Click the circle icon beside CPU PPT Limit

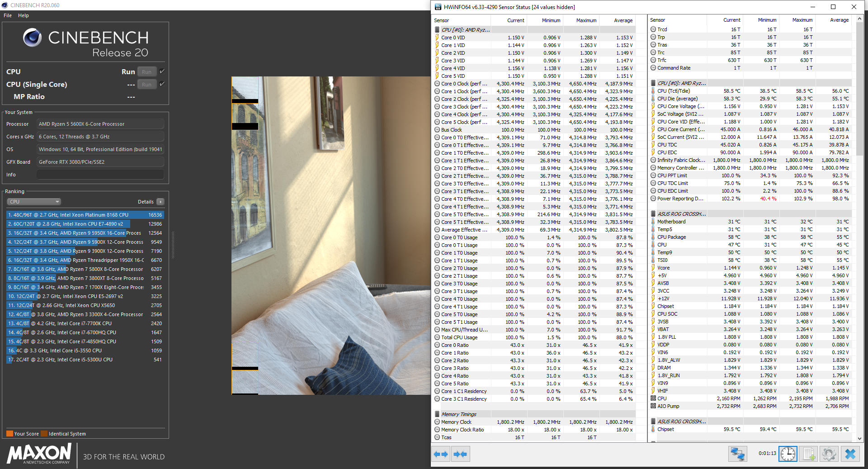(653, 175)
